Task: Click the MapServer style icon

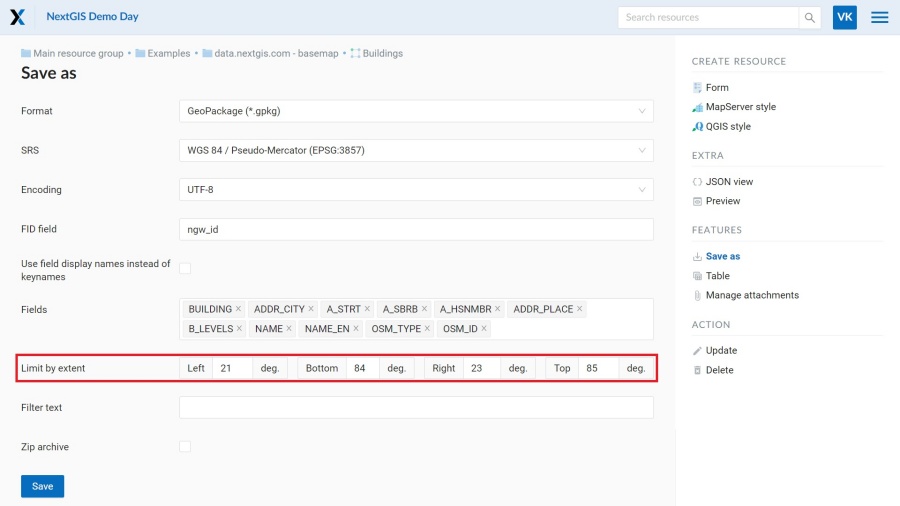Action: (697, 107)
